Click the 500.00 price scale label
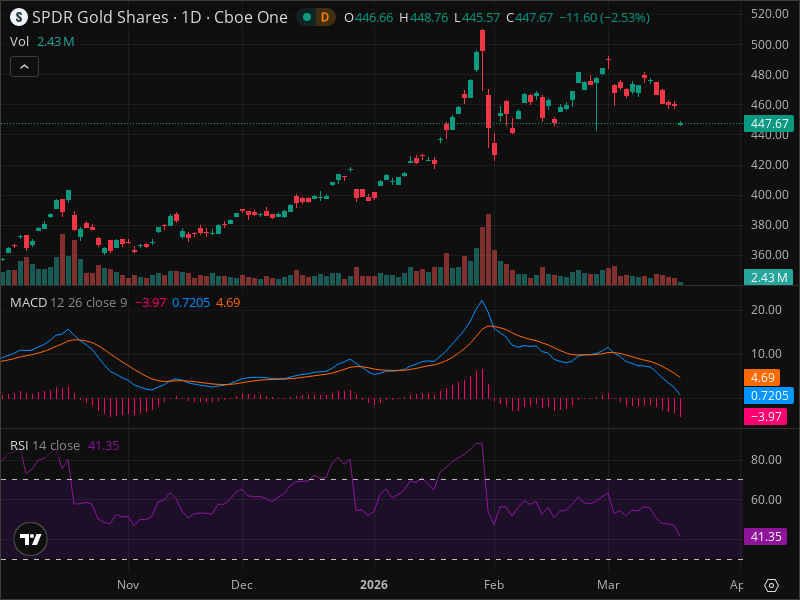 point(769,45)
